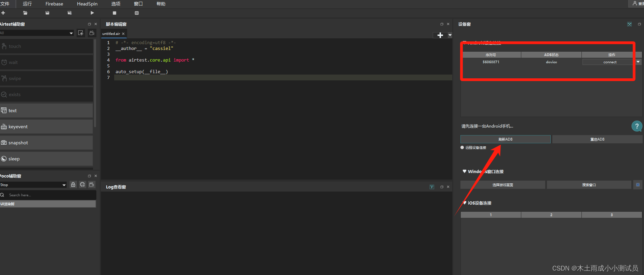Click the 刷新ADB button
The height and width of the screenshot is (275, 644).
pos(505,139)
